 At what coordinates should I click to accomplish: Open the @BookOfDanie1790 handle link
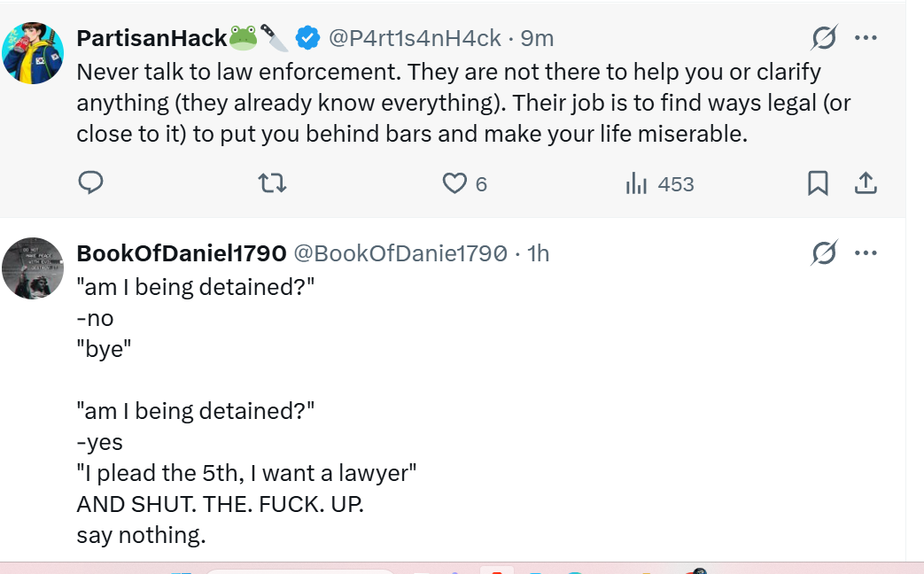click(x=400, y=253)
